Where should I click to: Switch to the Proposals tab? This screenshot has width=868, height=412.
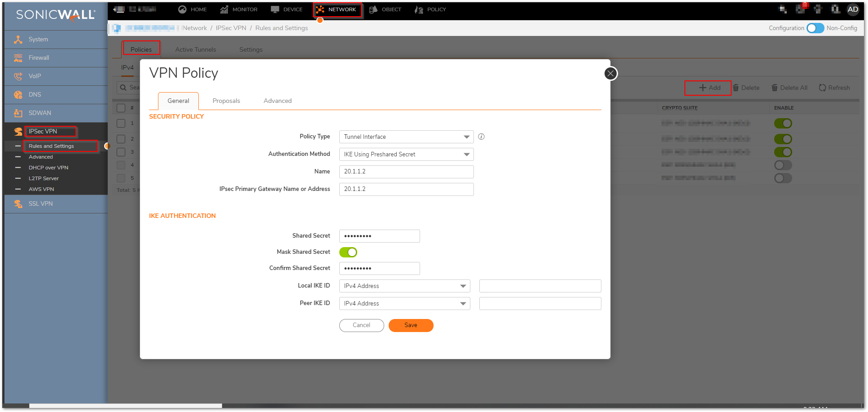(x=226, y=101)
